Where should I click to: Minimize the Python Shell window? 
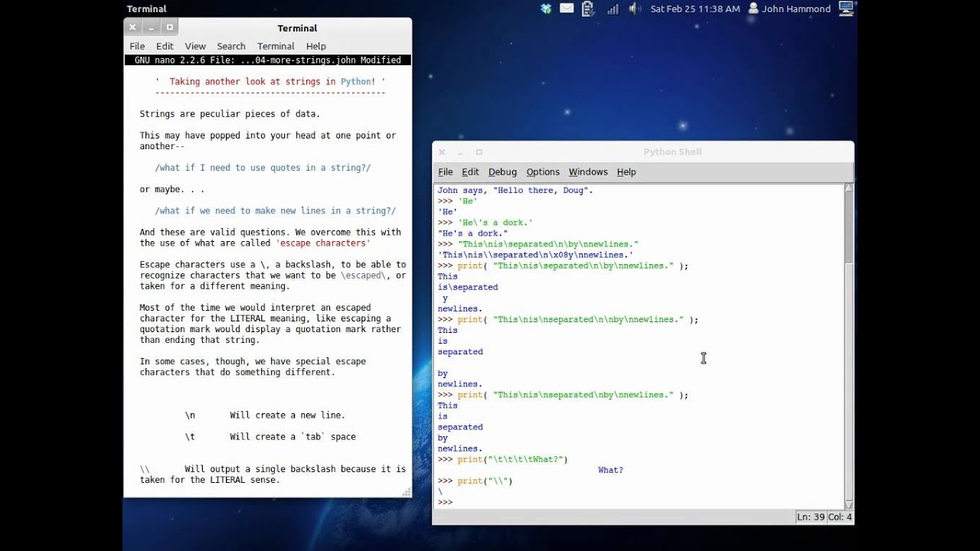(460, 152)
